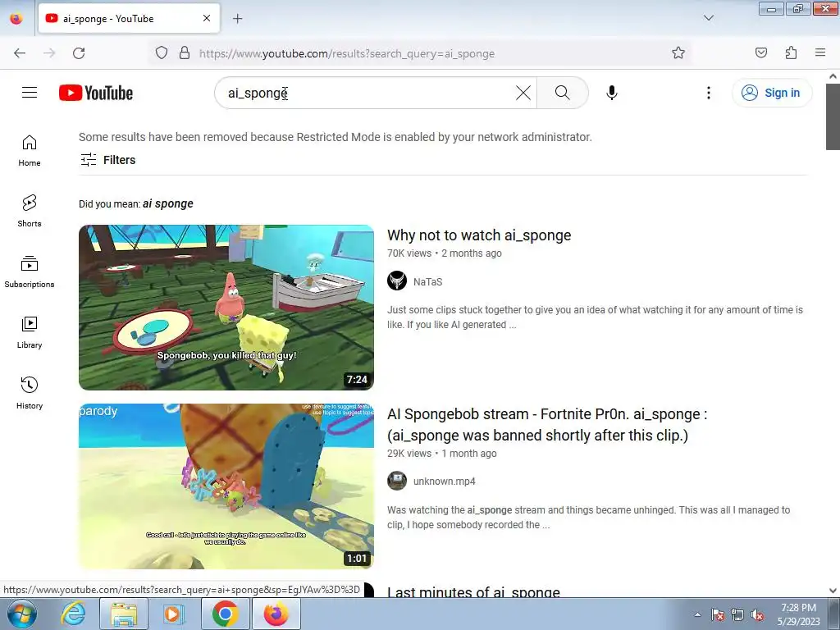
Task: Open the taskbar clock showing 7:28 PM
Action: (798, 614)
